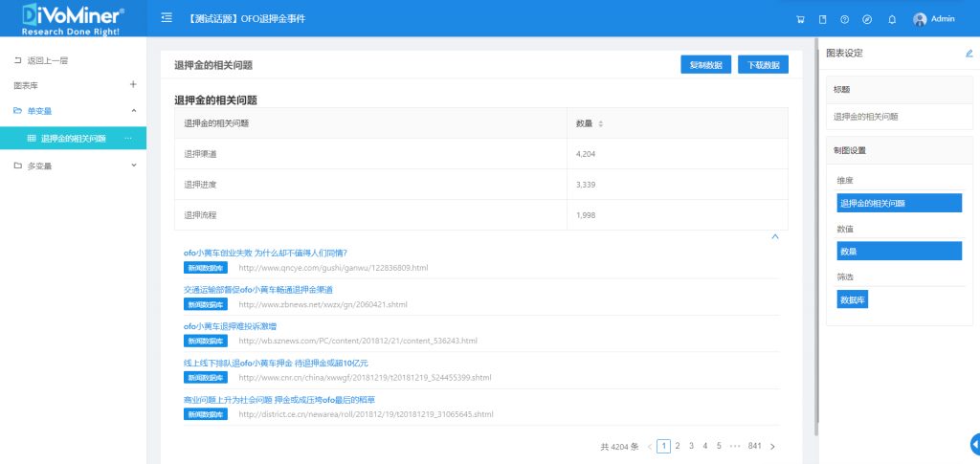980x464 pixels.
Task: Select the 退押金的相关问题 chart in sidebar
Action: 73,139
